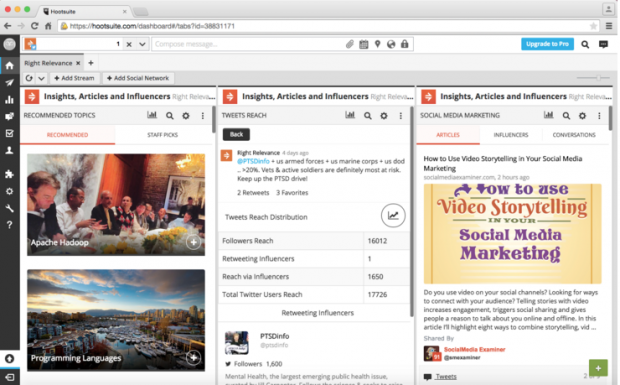Open more options menu for Social Media Marketing stream
620x385 pixels.
(599, 115)
